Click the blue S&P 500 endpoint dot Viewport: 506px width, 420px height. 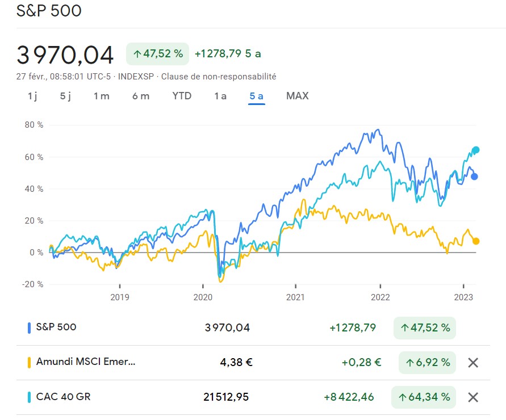point(474,177)
